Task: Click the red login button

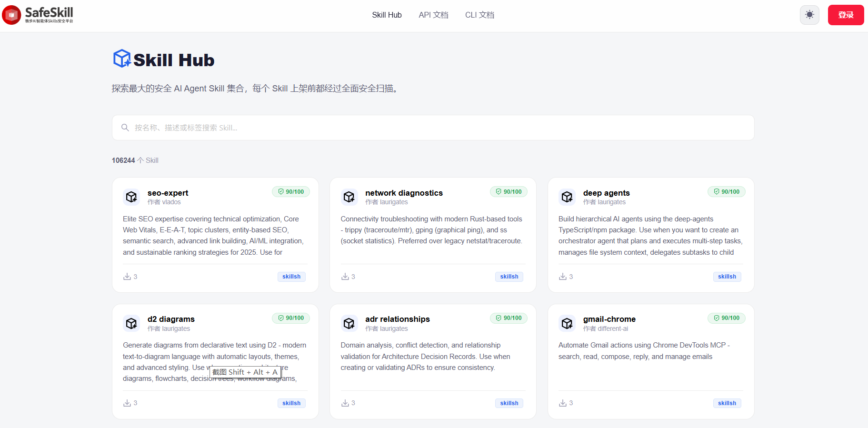Action: click(846, 15)
